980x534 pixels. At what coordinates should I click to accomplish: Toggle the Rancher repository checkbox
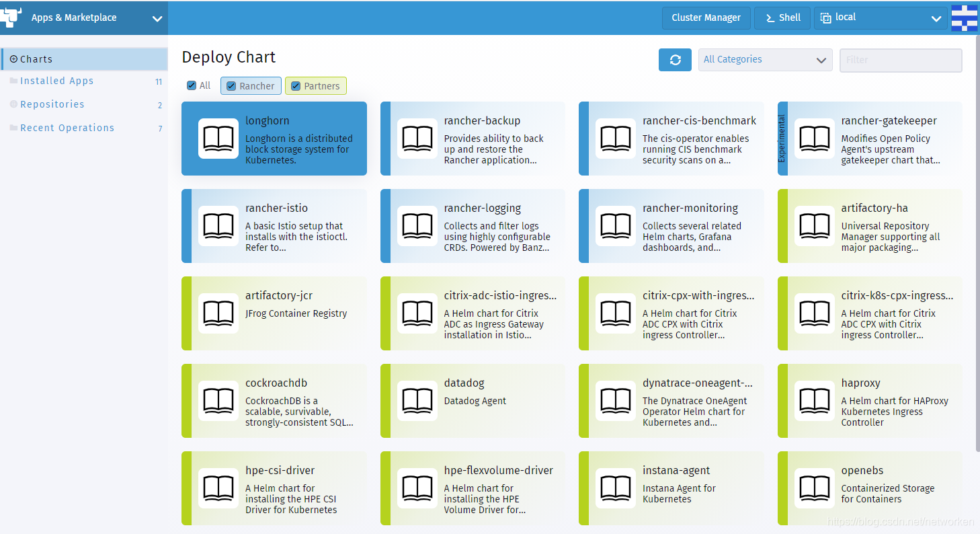(x=231, y=86)
